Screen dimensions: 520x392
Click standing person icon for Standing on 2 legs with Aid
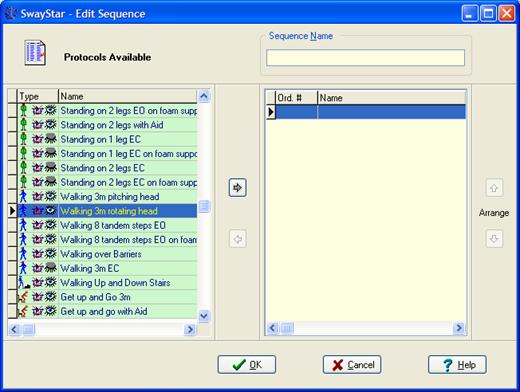23,125
